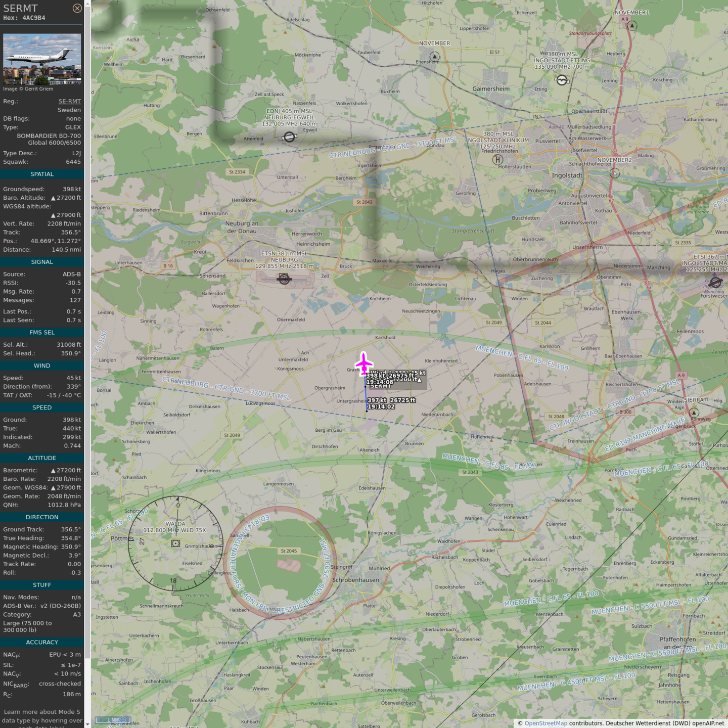Click the NOVEMBER reporting point marker

(x=434, y=56)
